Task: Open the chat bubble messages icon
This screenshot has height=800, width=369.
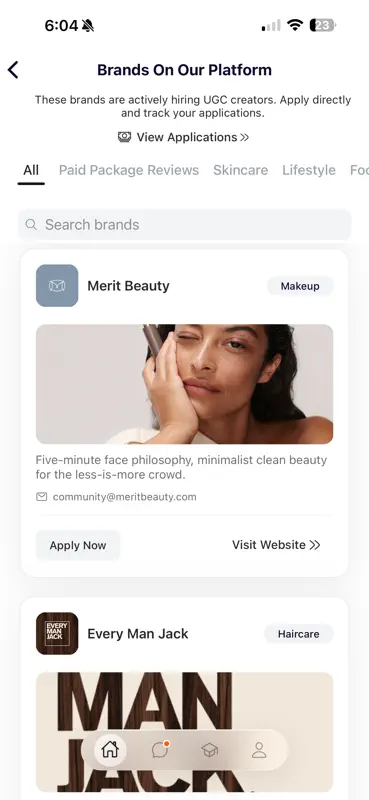Action: [160, 749]
